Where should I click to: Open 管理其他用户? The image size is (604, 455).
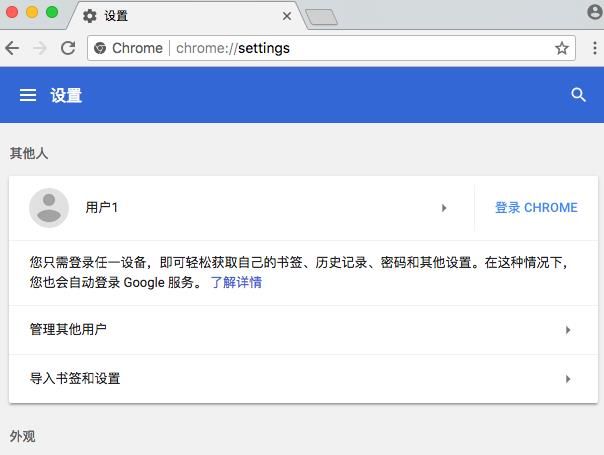click(304, 330)
